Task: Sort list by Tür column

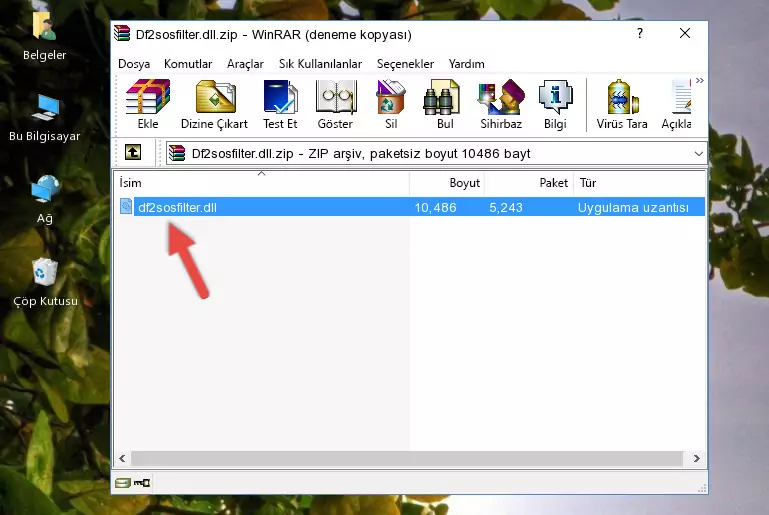Action: coord(640,183)
